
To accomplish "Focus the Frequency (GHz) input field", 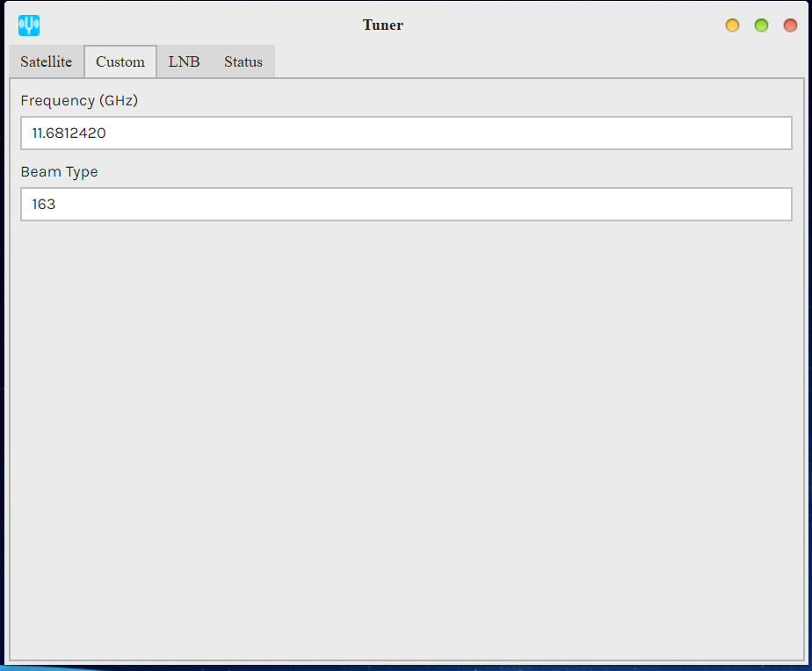I will [x=407, y=133].
